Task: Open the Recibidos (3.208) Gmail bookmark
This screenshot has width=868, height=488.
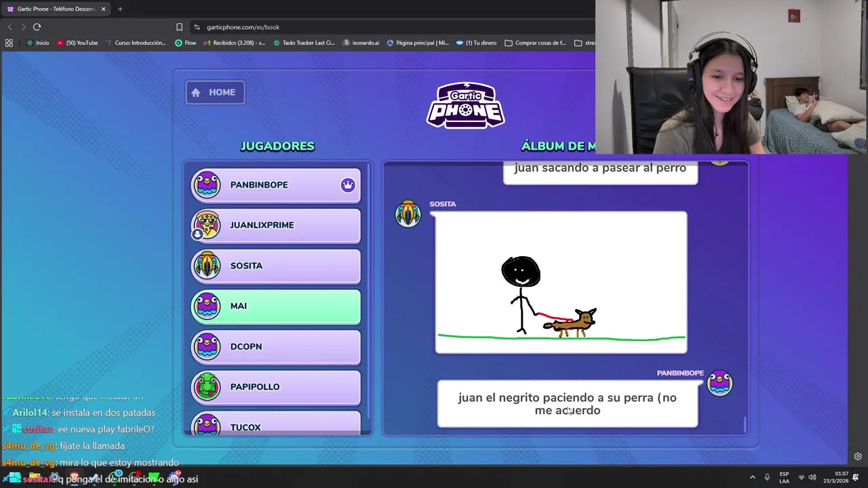Action: coord(235,43)
